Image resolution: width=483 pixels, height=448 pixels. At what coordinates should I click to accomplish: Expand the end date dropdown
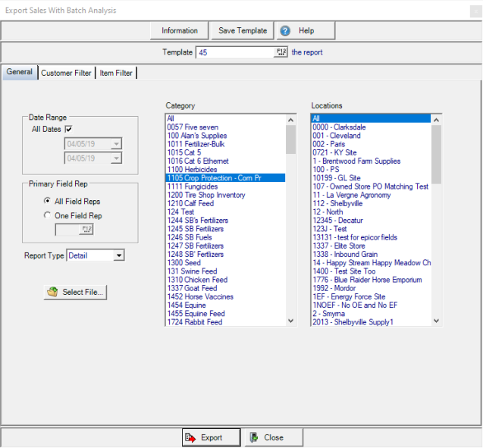(116, 158)
